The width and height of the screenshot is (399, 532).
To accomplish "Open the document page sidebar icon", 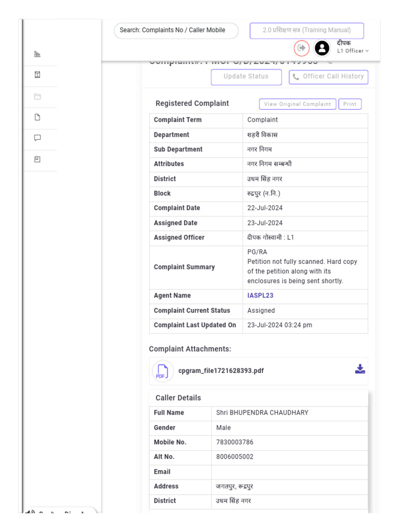I will tap(37, 117).
